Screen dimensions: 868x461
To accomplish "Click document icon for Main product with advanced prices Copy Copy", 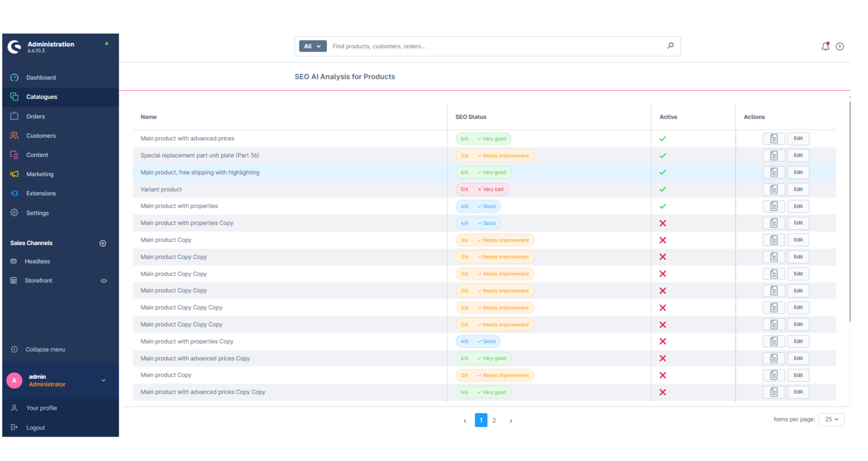I will [774, 392].
